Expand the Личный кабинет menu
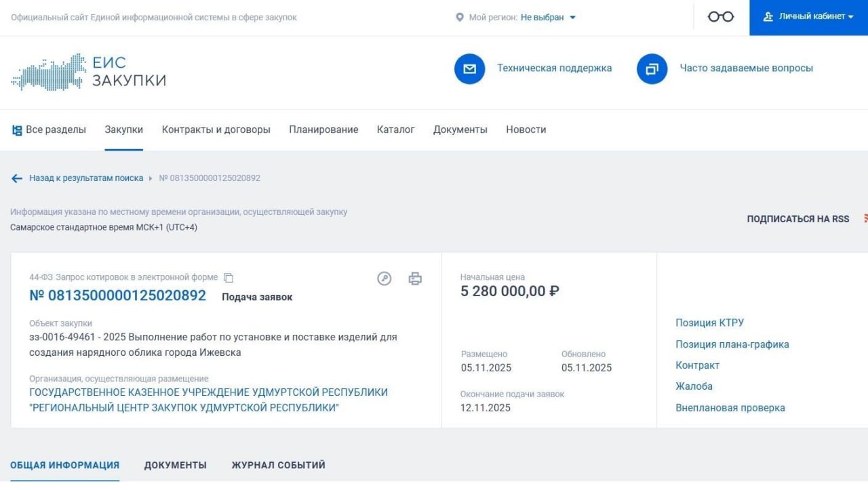This screenshot has height=490, width=868. click(810, 17)
